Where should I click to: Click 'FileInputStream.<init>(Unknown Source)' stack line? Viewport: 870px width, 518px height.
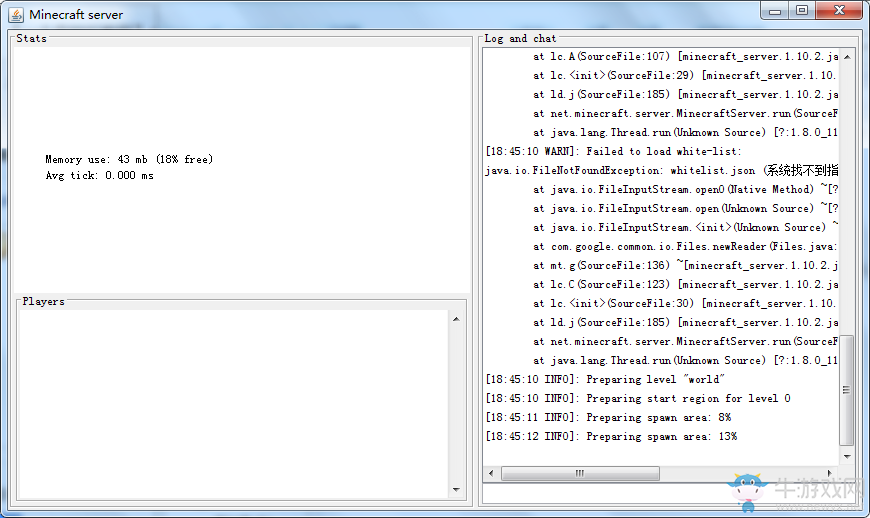[x=686, y=227]
